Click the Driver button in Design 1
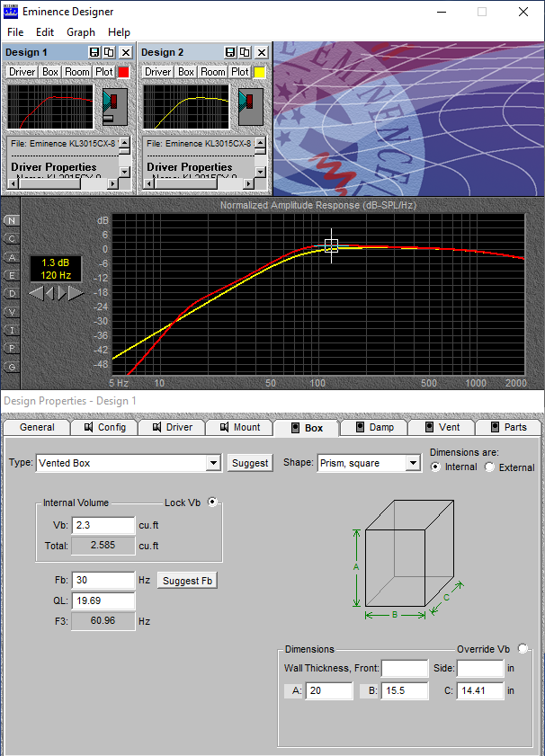Viewport: 545px width, 756px height. 22,72
